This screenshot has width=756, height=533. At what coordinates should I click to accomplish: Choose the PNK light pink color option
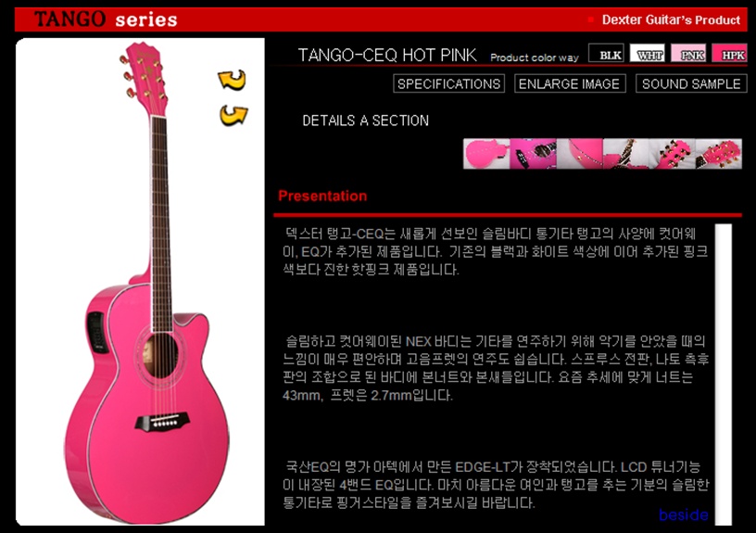688,53
